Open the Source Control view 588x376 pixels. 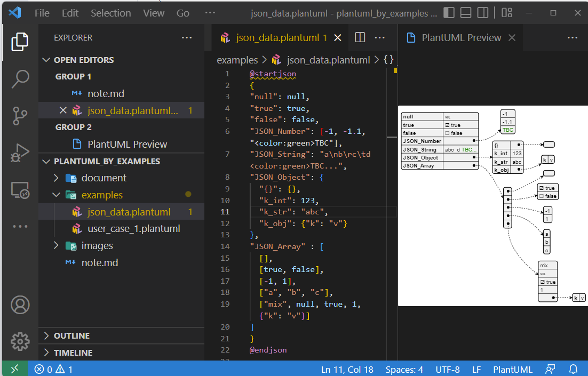click(x=20, y=116)
